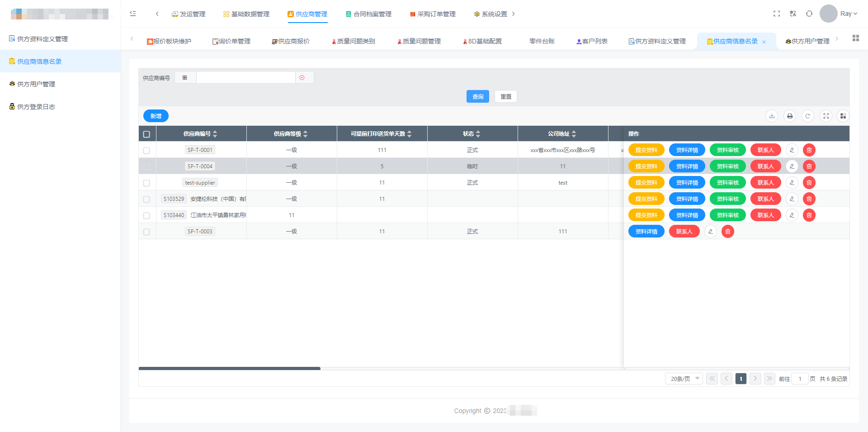Click 提交资料 for row SP-T-0001
This screenshot has width=868, height=432.
pos(646,150)
